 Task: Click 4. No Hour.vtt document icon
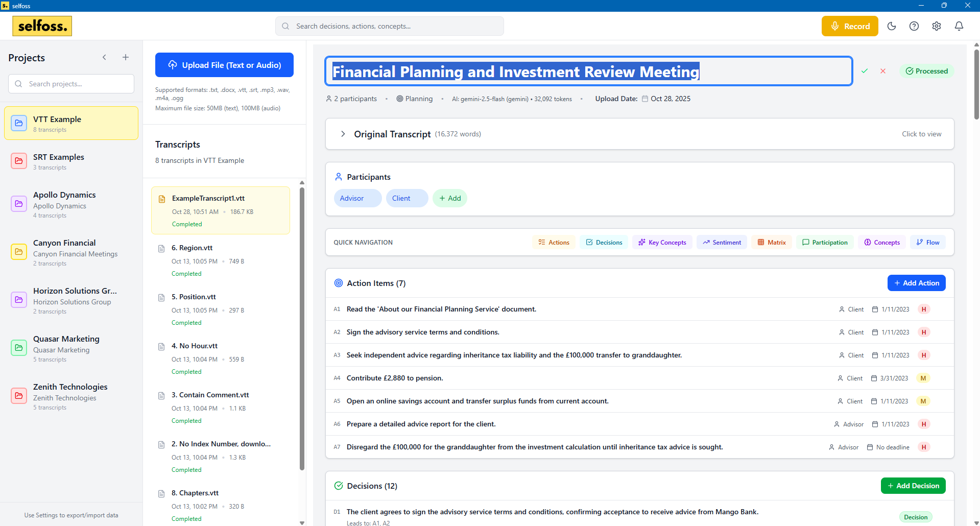pyautogui.click(x=161, y=347)
